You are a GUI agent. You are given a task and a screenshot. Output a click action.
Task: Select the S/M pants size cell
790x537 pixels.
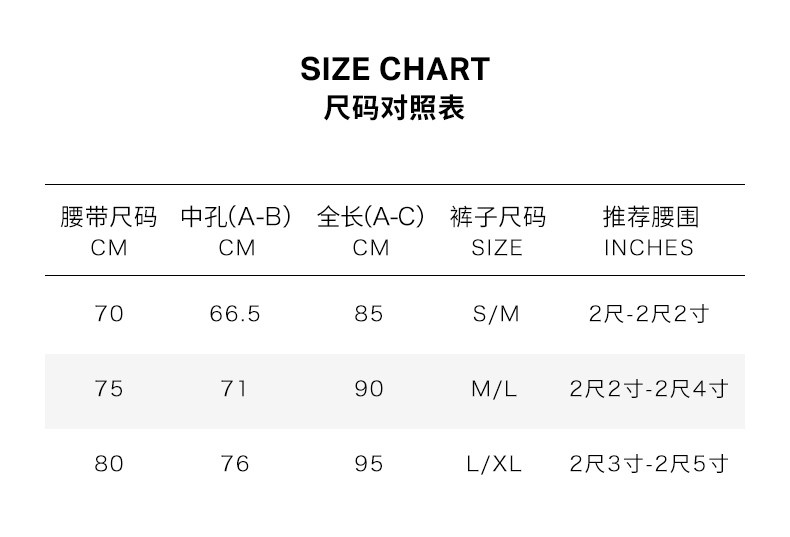[x=496, y=314]
